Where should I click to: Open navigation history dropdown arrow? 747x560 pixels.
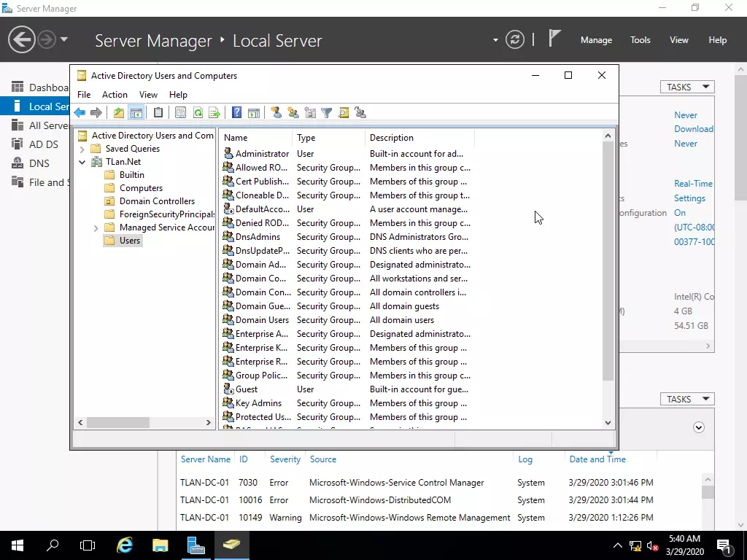coord(64,39)
